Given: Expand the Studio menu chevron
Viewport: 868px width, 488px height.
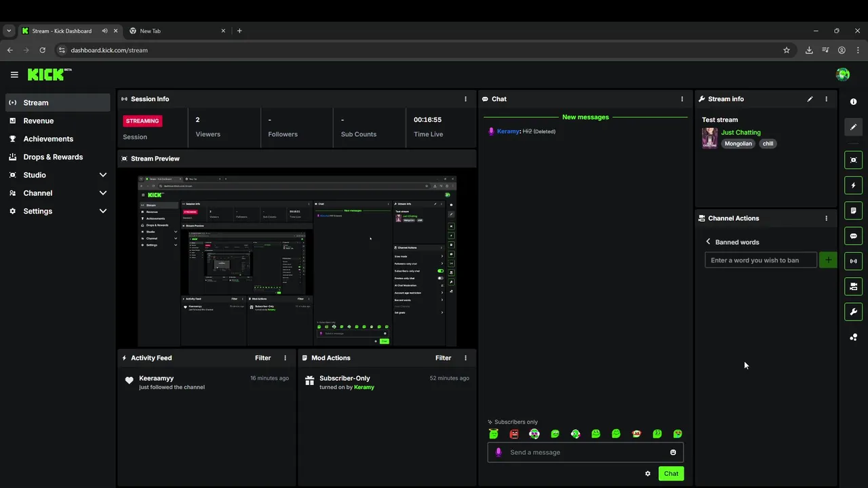Looking at the screenshot, I should [x=103, y=175].
